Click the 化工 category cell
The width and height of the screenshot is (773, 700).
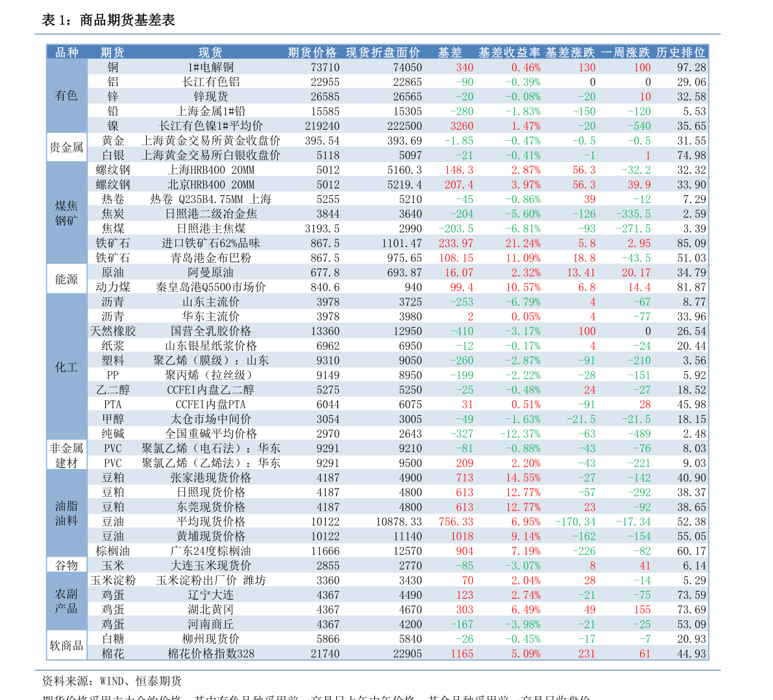pos(67,367)
